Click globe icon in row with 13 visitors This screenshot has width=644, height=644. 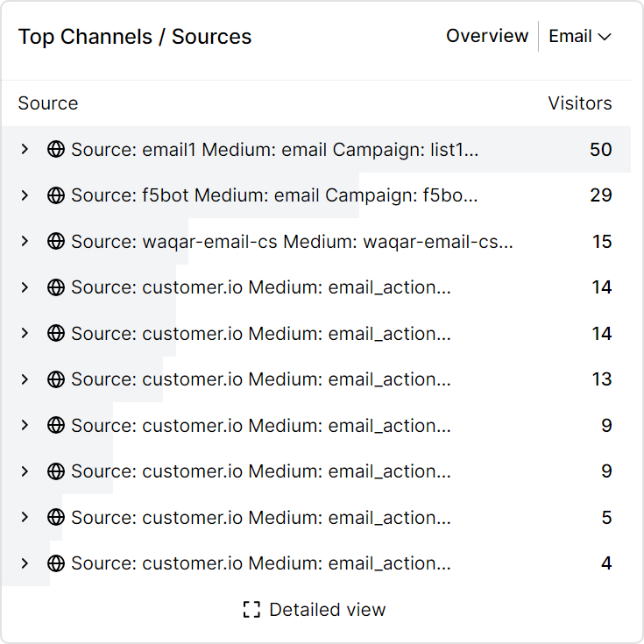(56, 379)
